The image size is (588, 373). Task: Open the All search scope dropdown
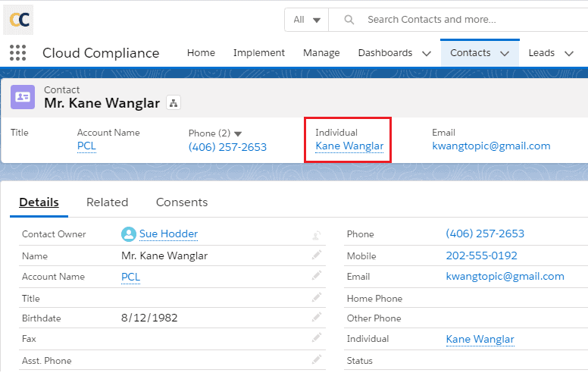point(307,20)
